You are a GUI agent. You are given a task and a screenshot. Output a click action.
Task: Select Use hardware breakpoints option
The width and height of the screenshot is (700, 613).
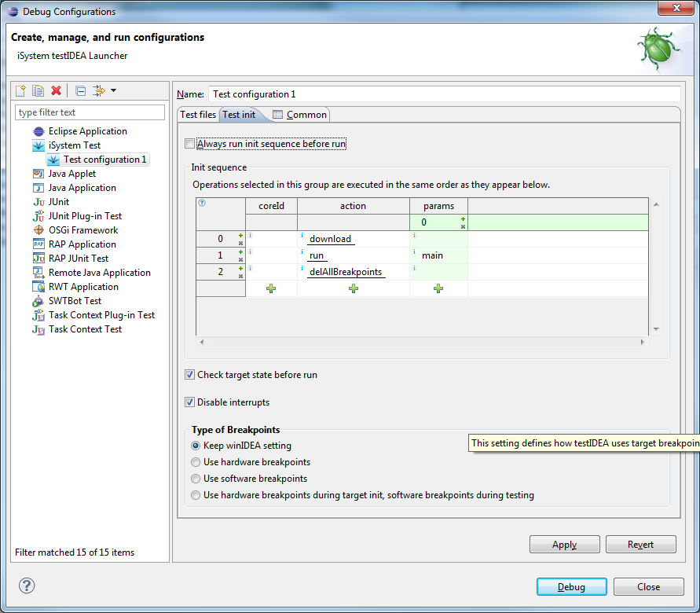point(196,462)
